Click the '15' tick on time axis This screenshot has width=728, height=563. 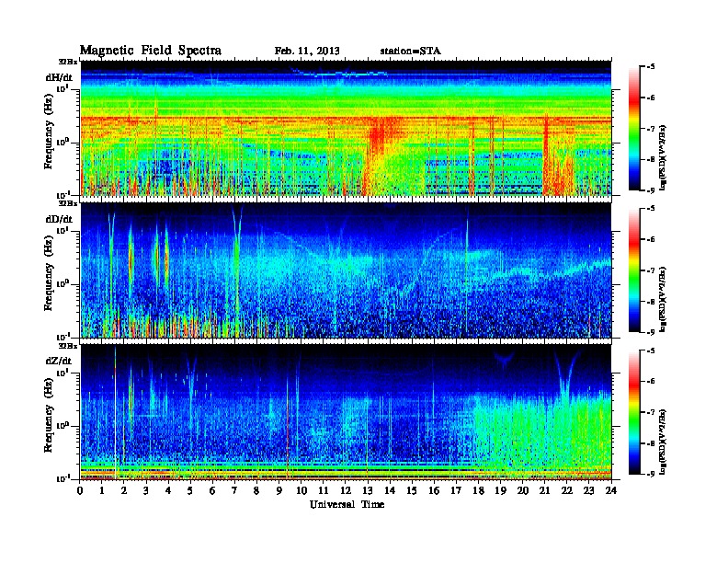coord(412,490)
